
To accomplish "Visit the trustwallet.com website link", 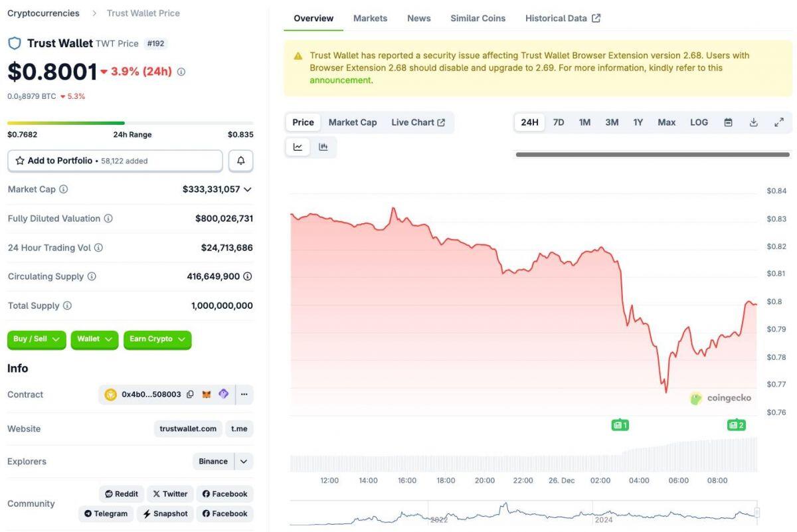I will pyautogui.click(x=188, y=428).
